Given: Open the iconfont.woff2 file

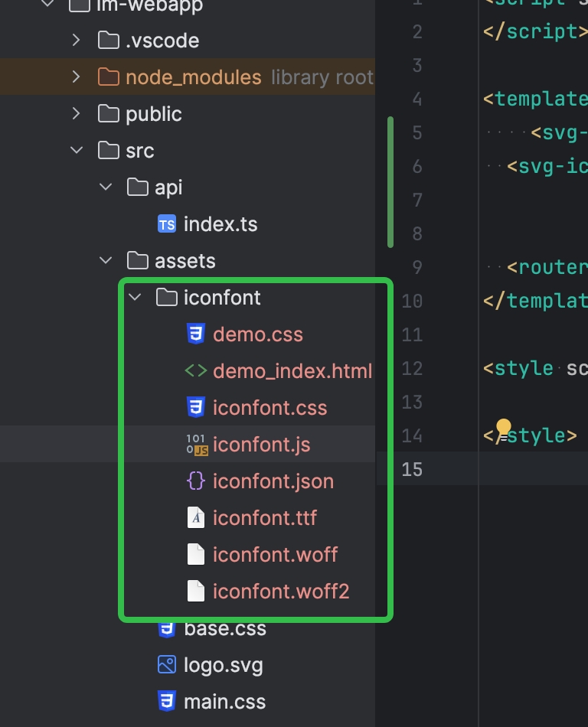Looking at the screenshot, I should (x=281, y=592).
